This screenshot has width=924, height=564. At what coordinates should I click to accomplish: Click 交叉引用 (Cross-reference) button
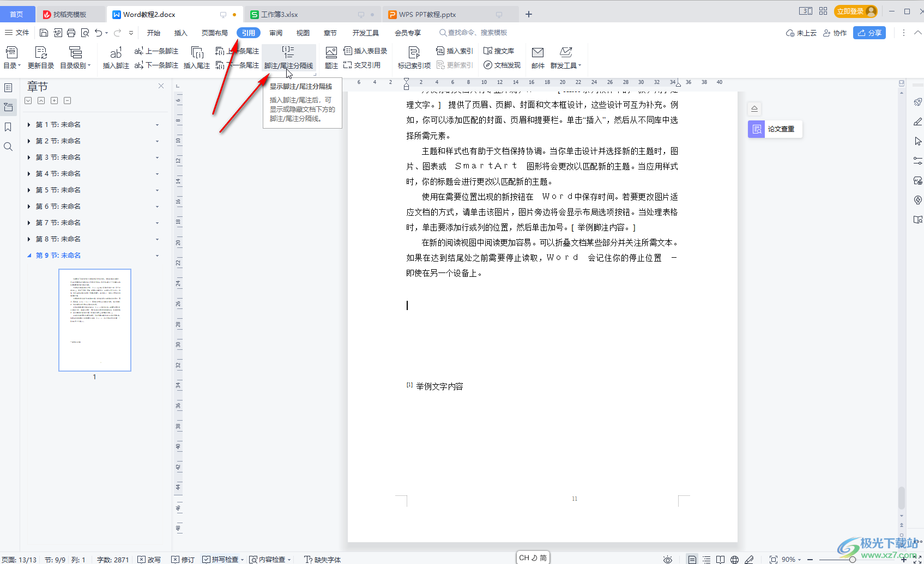(362, 65)
